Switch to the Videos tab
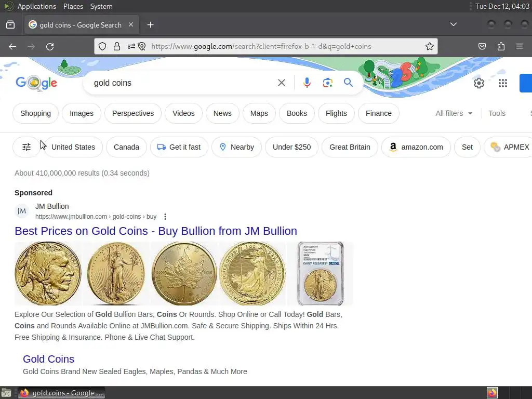 coord(183,113)
